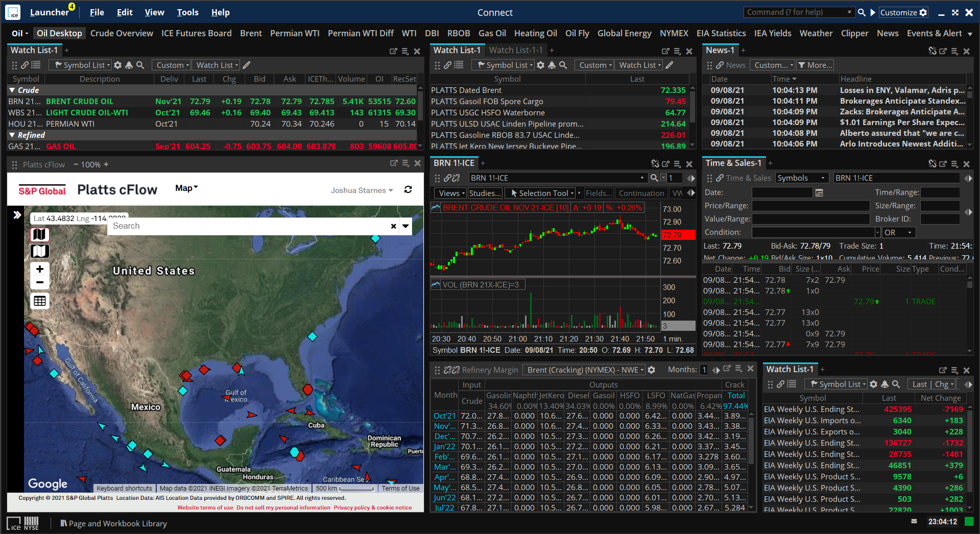Viewport: 980px width, 534px height.
Task: Open the Selection Tool dropdown
Action: click(541, 193)
